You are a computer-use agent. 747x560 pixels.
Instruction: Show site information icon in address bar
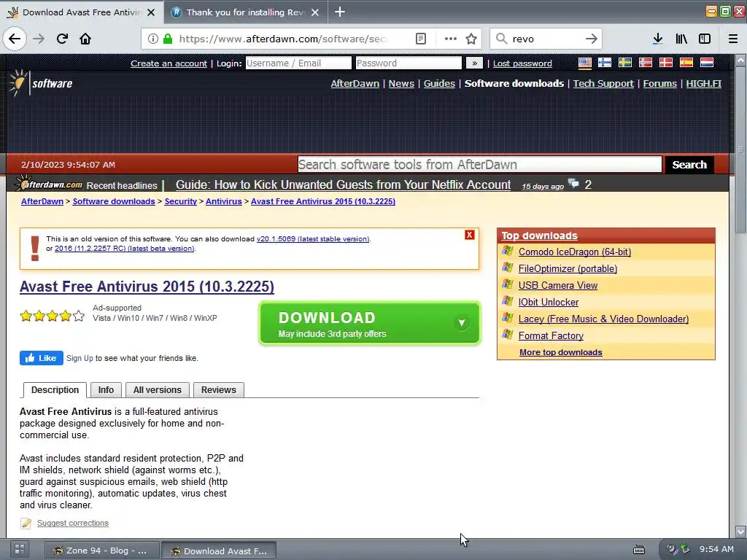(152, 39)
